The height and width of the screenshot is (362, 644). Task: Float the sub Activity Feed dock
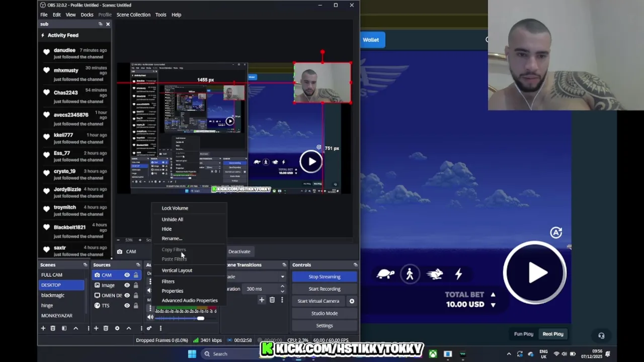(x=100, y=24)
